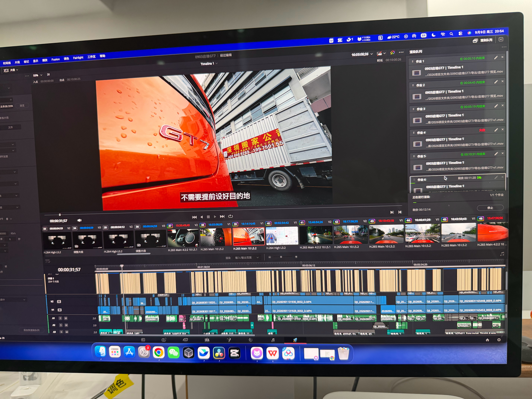Remove render job 作业 2
Viewport: 532px width, 399px height.
click(x=502, y=81)
